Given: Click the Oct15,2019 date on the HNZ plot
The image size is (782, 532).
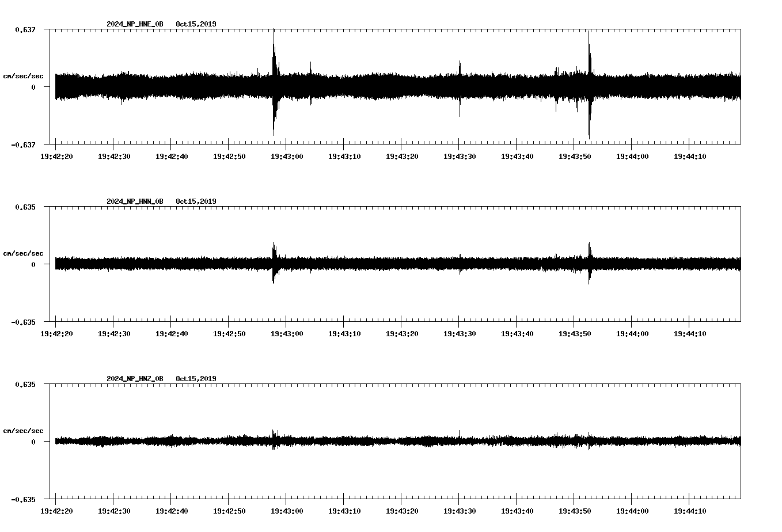Looking at the screenshot, I should pos(196,379).
